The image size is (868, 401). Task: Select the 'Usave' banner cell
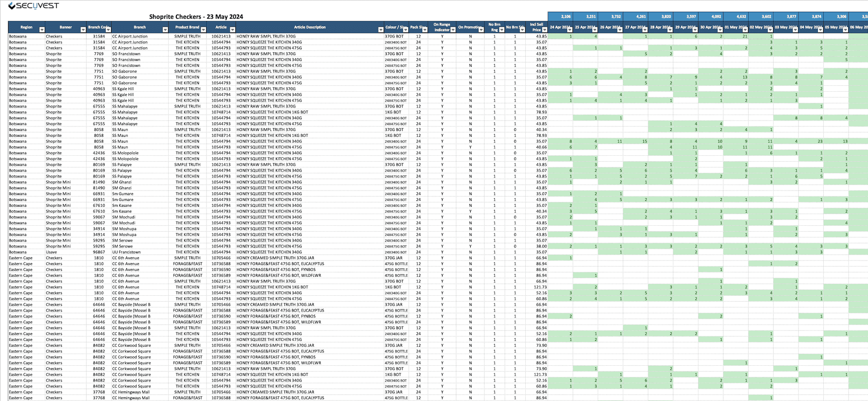click(51, 252)
